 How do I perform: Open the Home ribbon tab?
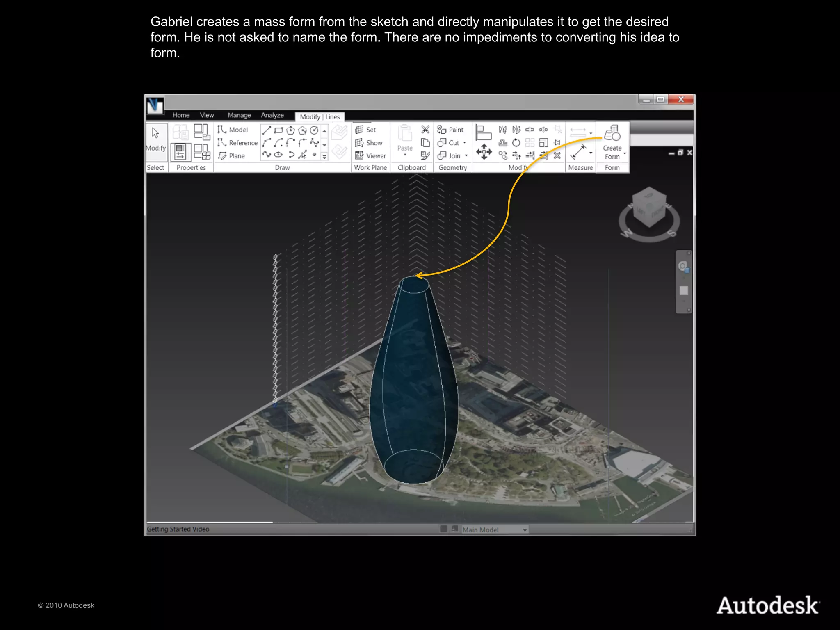pos(181,115)
